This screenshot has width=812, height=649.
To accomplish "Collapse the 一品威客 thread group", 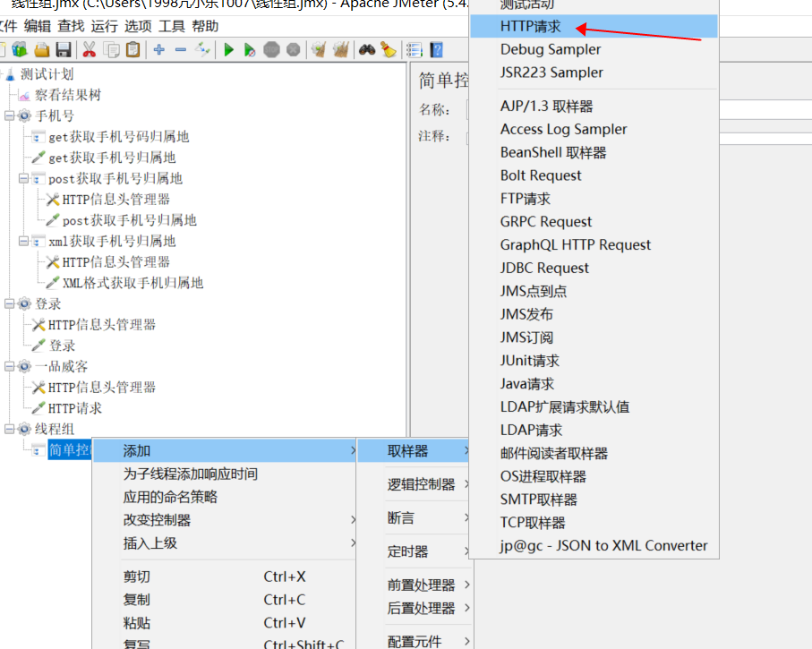I will [x=9, y=366].
